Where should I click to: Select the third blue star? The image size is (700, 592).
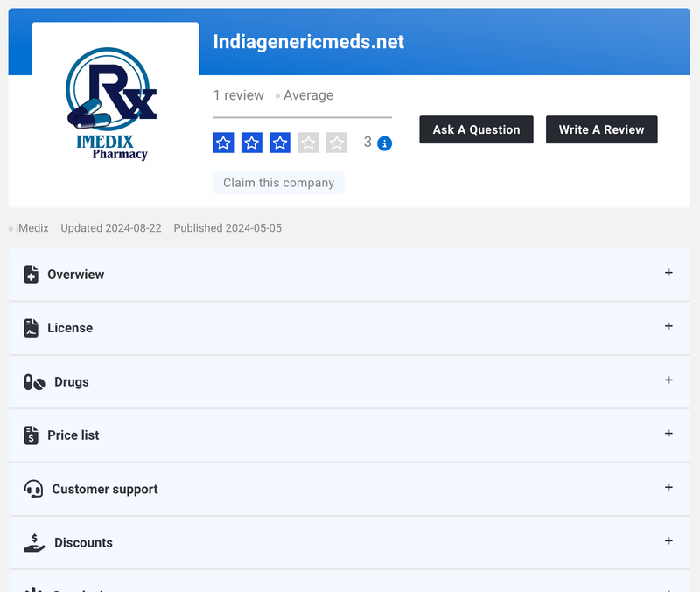(x=280, y=143)
